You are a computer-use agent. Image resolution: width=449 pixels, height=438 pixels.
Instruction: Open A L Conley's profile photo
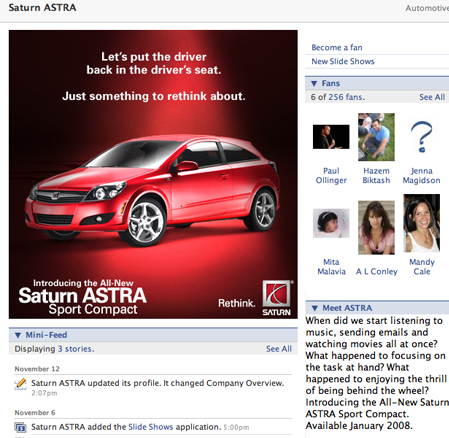point(376,227)
